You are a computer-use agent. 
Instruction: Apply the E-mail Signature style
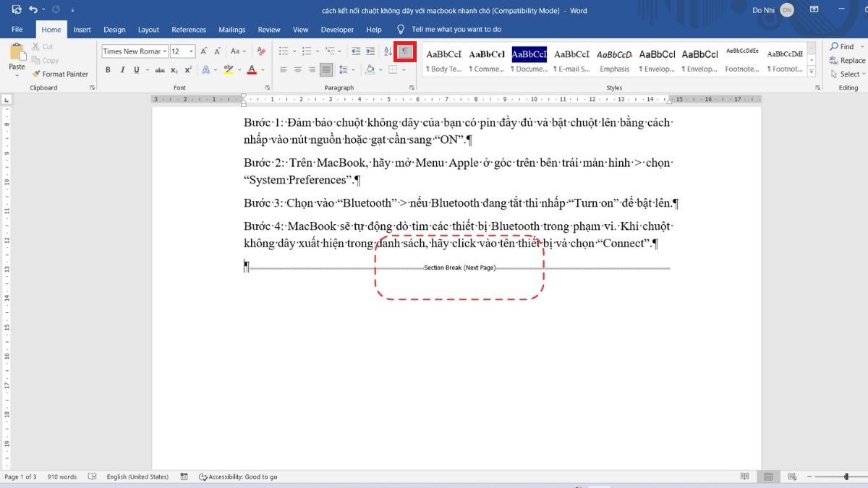(572, 60)
